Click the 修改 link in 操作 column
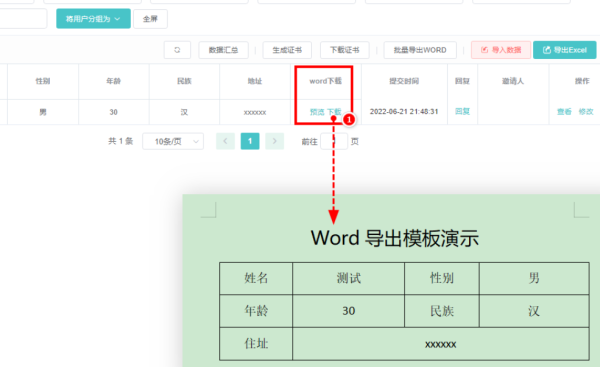Screen dimensions: 600x367 (586, 112)
